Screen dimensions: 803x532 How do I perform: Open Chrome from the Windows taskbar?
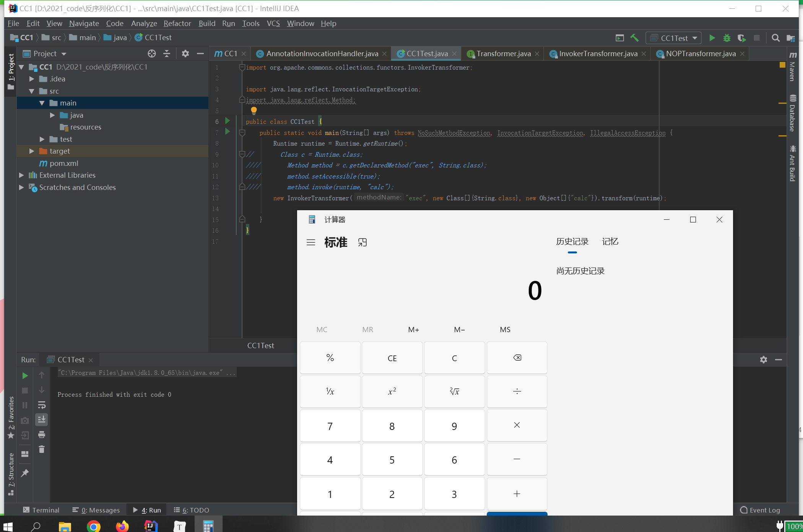[93, 526]
